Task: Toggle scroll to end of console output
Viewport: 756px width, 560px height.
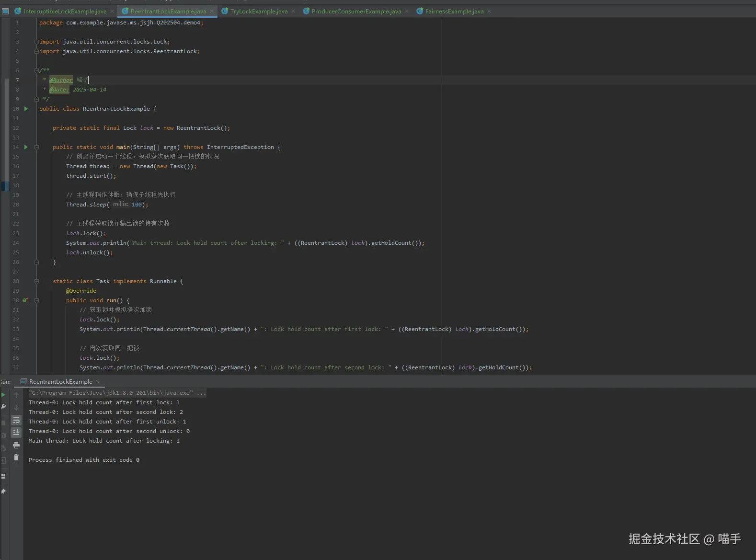Action: 16,432
